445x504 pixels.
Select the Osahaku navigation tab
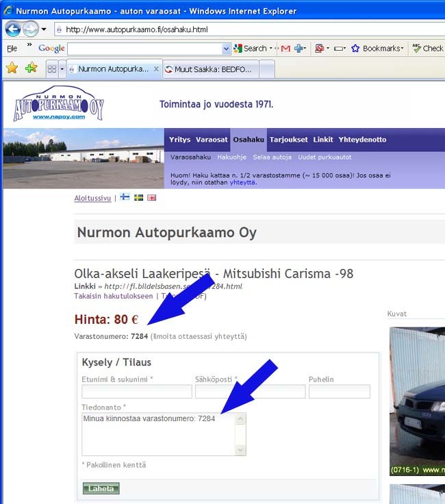click(249, 140)
